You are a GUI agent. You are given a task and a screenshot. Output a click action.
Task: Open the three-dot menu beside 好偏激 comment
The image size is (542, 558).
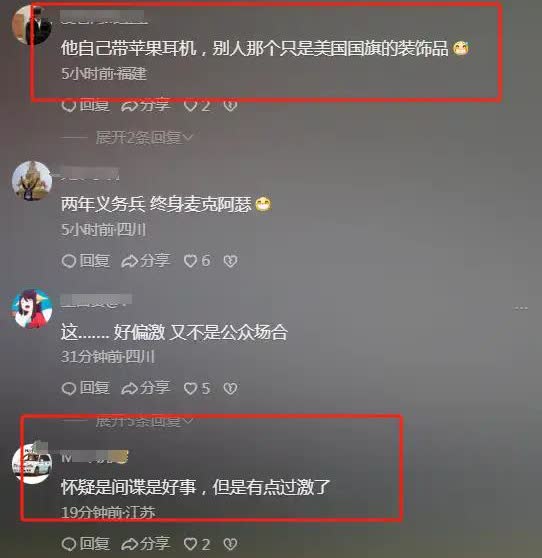coord(521,308)
